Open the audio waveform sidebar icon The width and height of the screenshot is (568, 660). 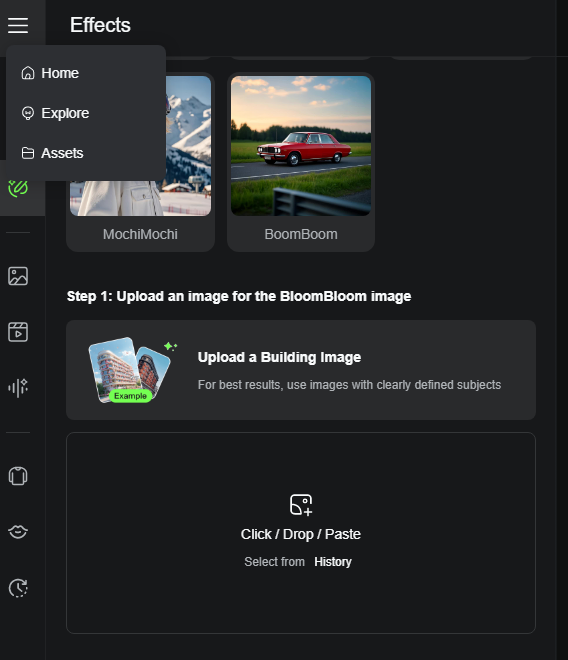[x=18, y=388]
